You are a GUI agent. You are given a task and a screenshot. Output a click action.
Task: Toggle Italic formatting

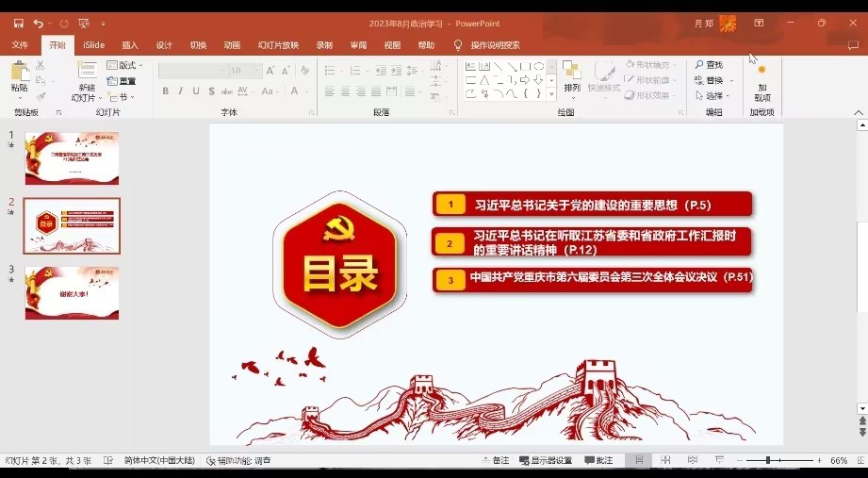point(181,91)
